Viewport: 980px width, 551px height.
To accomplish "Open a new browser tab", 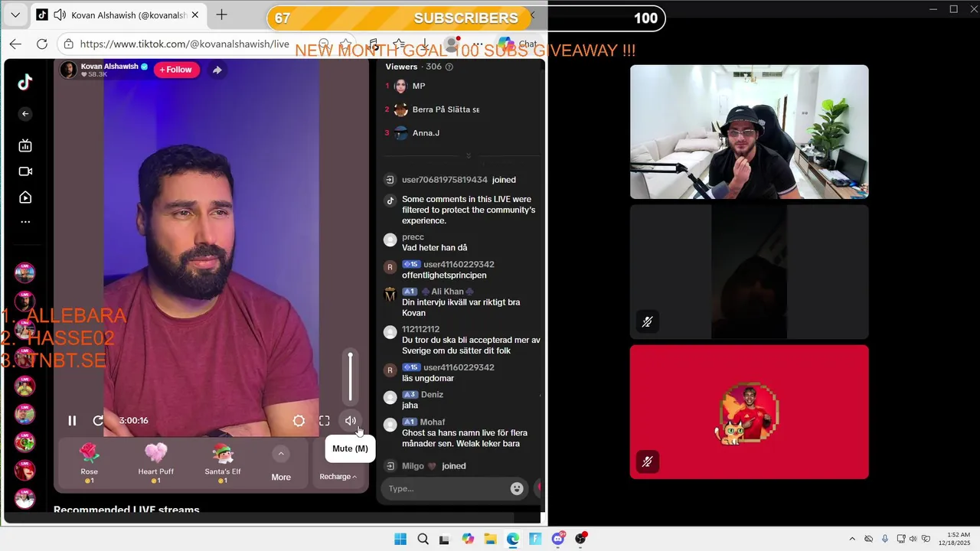I will pyautogui.click(x=222, y=15).
